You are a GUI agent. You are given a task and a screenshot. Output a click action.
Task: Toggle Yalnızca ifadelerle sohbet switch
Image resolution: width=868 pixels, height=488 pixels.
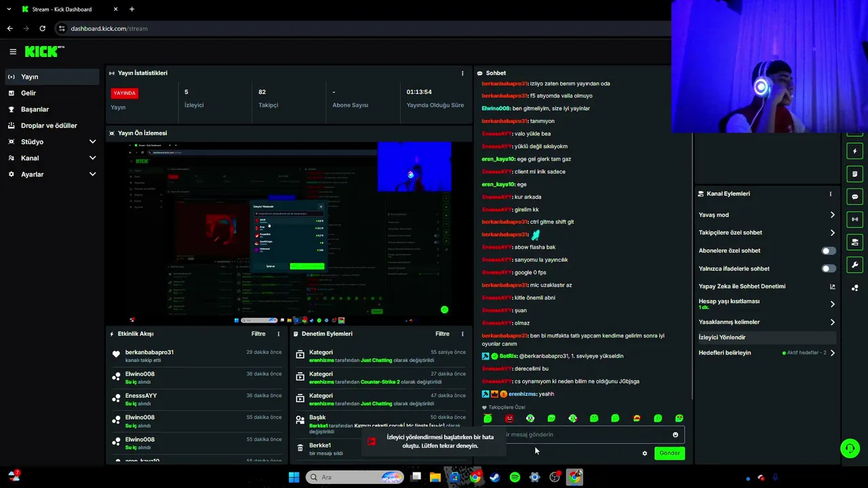(829, 268)
